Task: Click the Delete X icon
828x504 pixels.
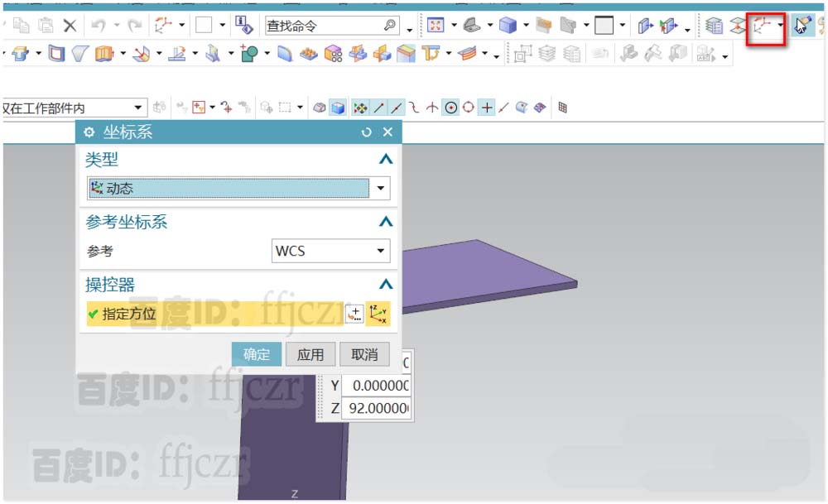Action: click(x=70, y=26)
